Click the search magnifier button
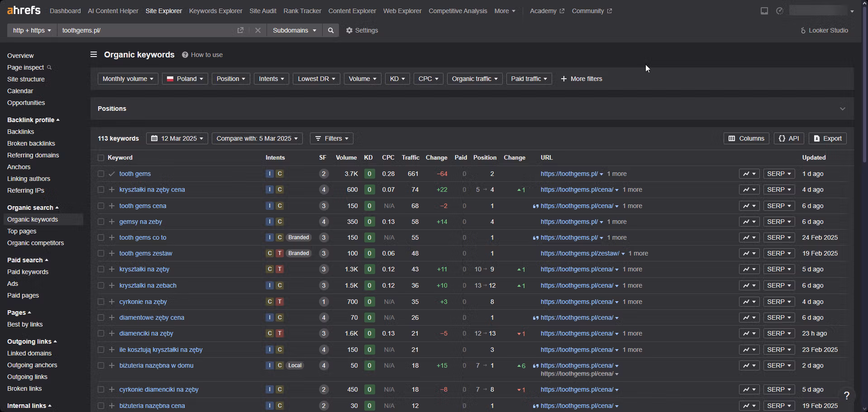868x412 pixels. 331,30
